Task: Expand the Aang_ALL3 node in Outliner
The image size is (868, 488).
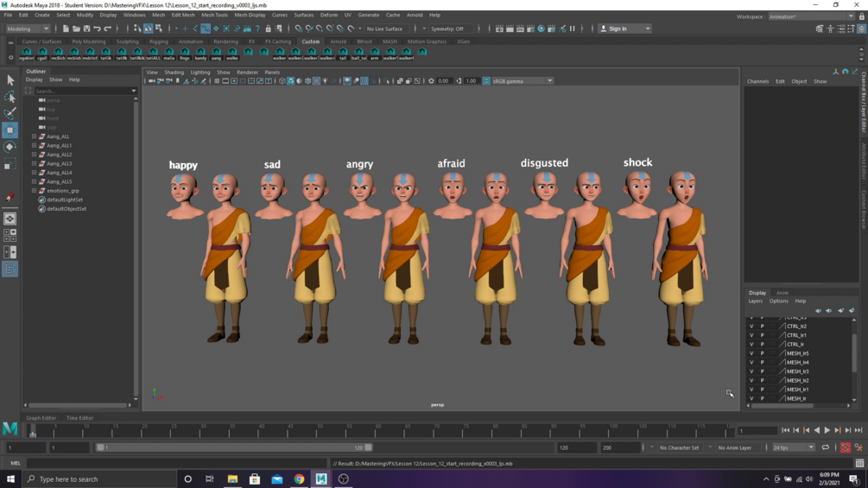Action: tap(35, 164)
